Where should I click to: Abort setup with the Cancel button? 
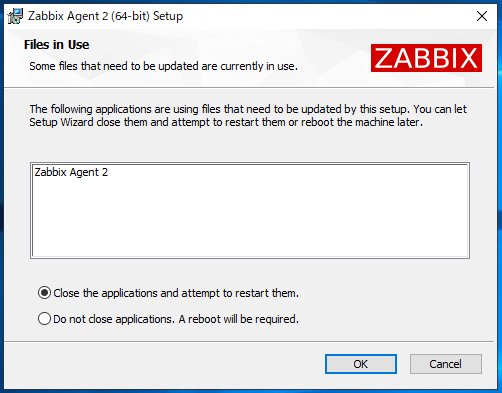click(x=446, y=364)
